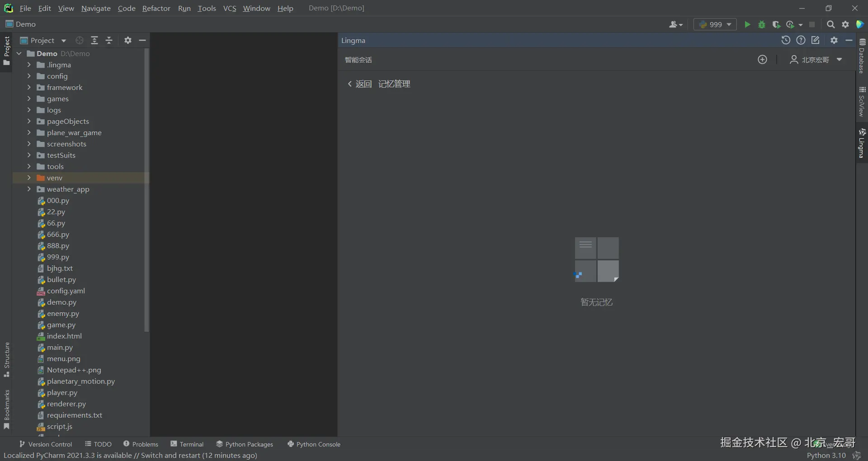Select requirements.txt file
The height and width of the screenshot is (461, 868).
[74, 415]
